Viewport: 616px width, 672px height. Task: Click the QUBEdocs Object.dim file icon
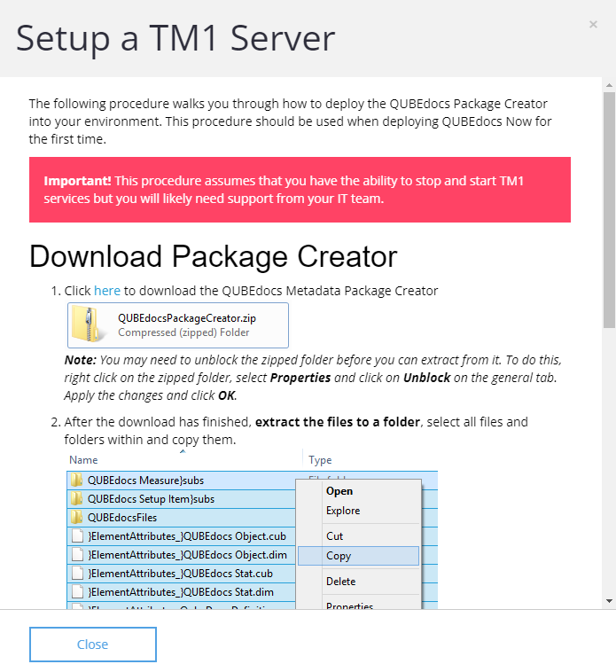click(77, 555)
